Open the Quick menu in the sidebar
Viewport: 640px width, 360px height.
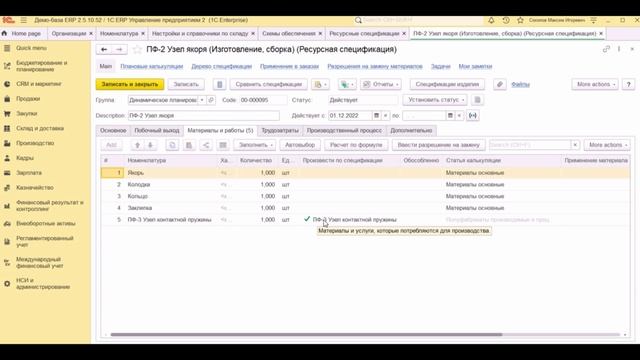[x=31, y=48]
